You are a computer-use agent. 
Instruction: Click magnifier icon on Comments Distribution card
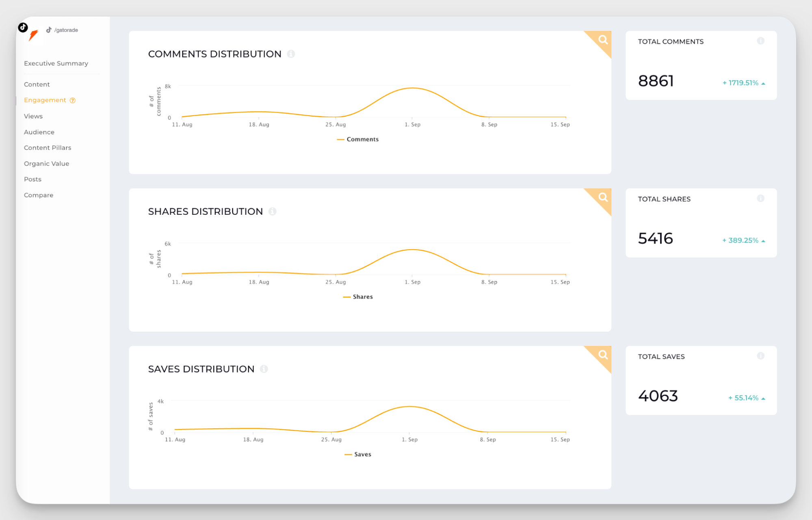coord(603,40)
